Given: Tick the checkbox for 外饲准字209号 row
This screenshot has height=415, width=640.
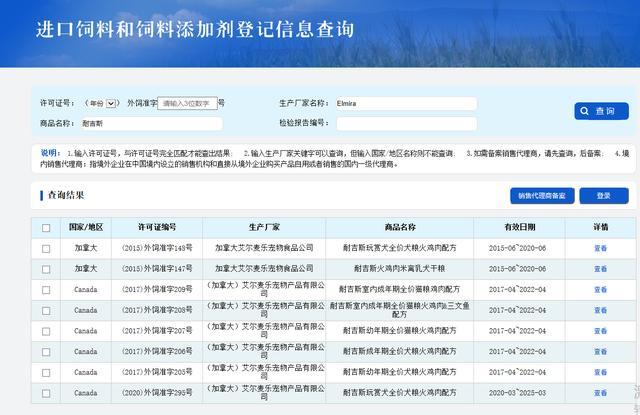Looking at the screenshot, I should click(46, 290).
